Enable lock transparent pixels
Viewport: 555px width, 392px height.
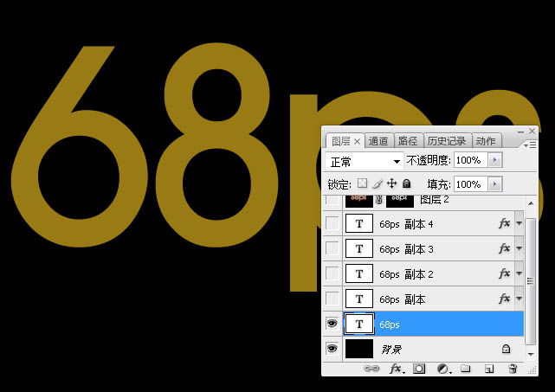click(363, 183)
